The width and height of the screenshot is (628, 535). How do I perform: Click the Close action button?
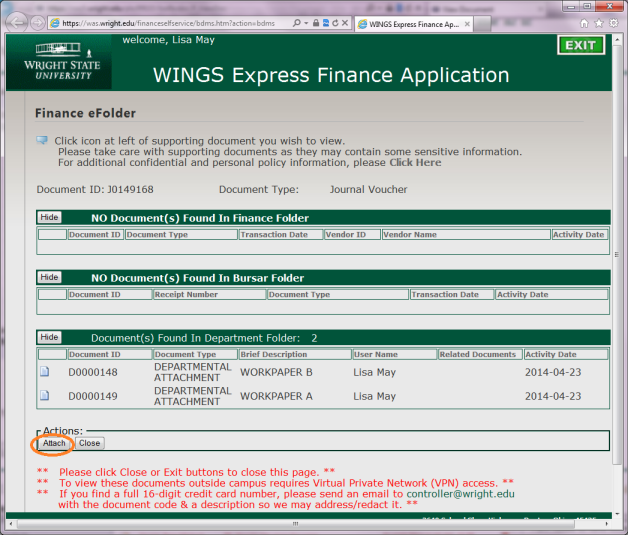(x=89, y=443)
